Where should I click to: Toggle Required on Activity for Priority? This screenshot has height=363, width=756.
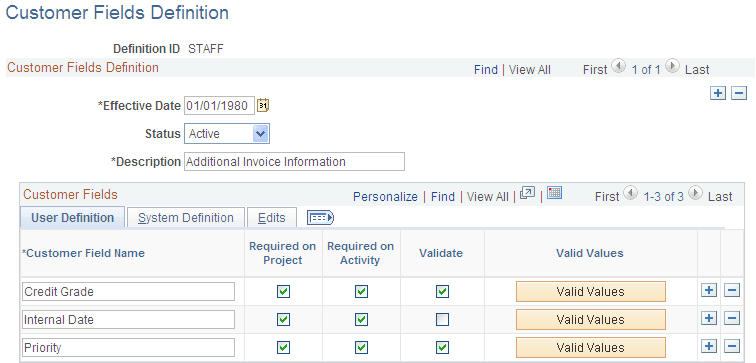(361, 347)
